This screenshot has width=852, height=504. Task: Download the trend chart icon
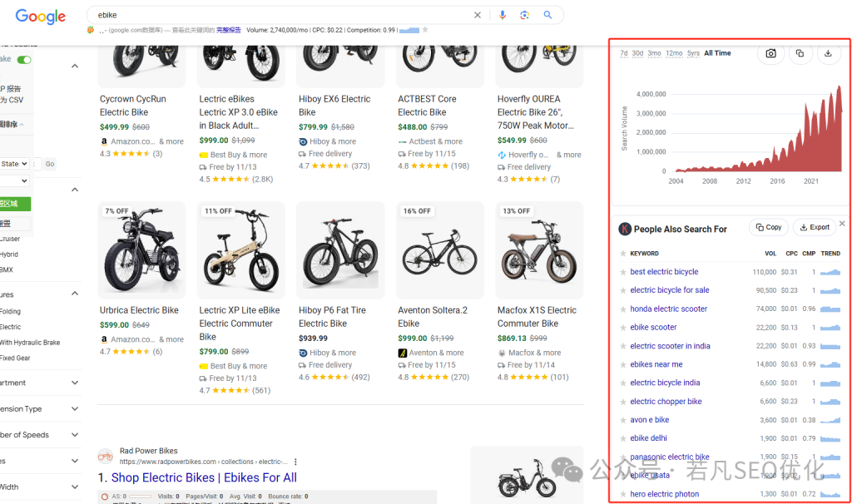[x=828, y=53]
